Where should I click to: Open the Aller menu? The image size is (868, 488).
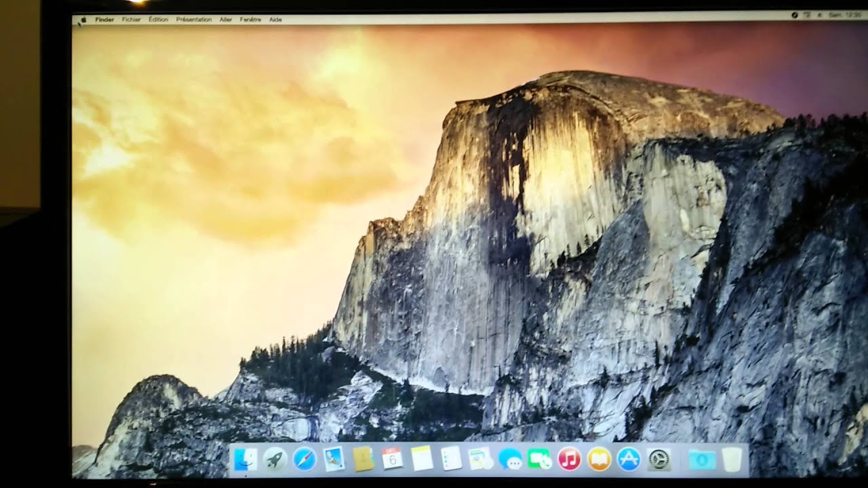click(226, 20)
